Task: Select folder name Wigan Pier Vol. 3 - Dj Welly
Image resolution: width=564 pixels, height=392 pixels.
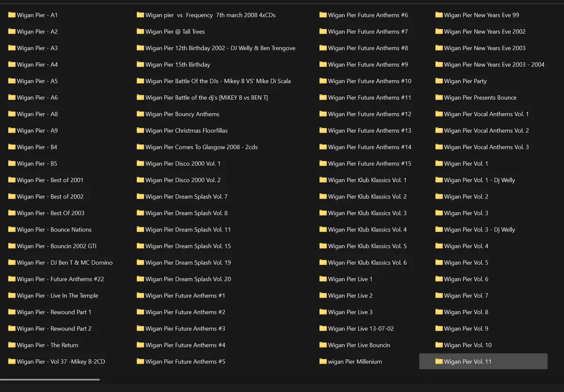Action: tap(479, 230)
